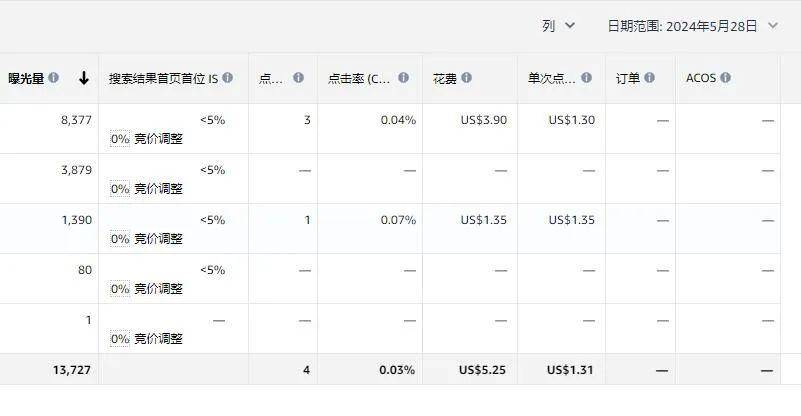Click the 曝光量 descending sort arrow
The width and height of the screenshot is (801, 416).
(84, 78)
